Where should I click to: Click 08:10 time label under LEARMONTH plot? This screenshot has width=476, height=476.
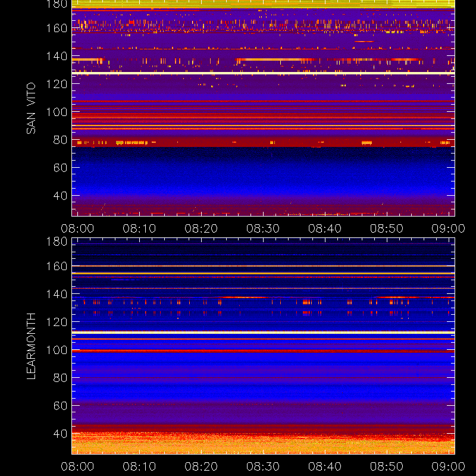coord(139,466)
